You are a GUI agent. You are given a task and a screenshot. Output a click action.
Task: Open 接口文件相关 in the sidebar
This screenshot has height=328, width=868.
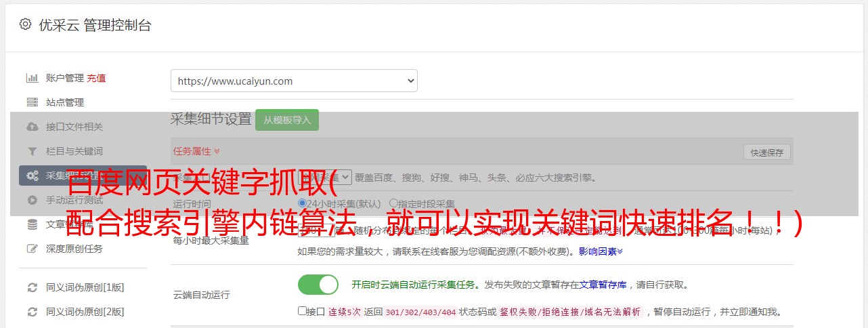pyautogui.click(x=74, y=127)
